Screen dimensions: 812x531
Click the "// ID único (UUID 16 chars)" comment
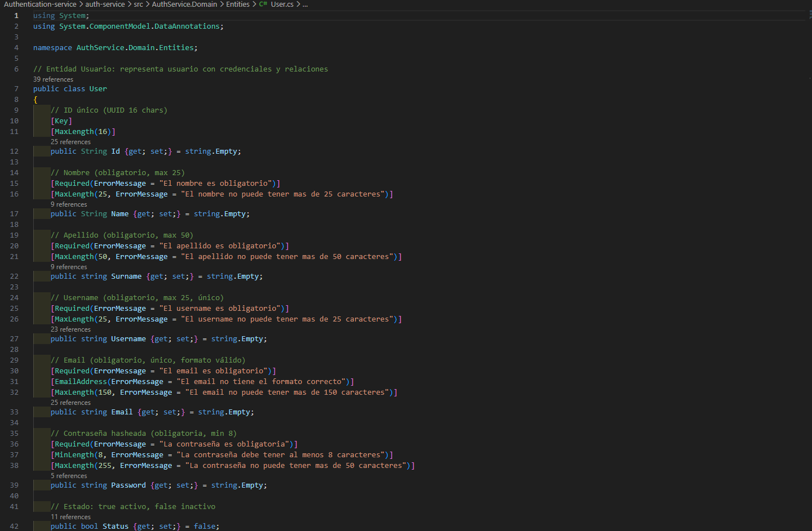pos(109,110)
